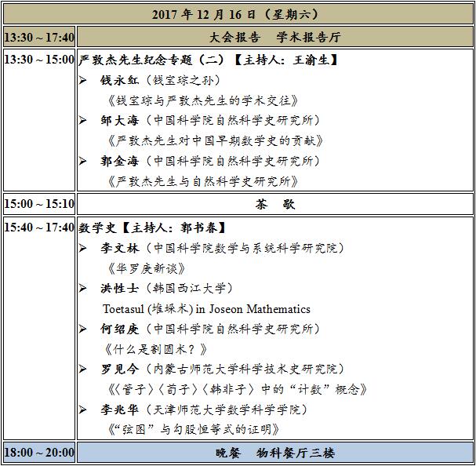
Task: Click the 茶歇 break row
Action: [x=274, y=204]
